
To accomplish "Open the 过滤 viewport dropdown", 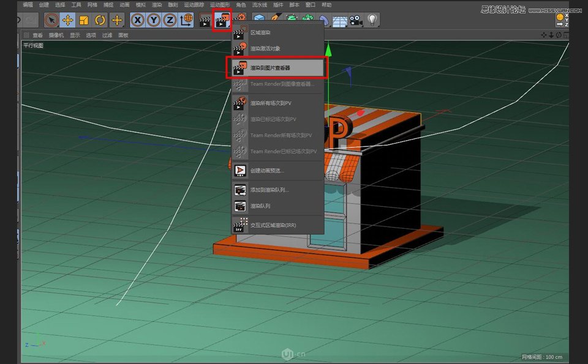I will [107, 35].
